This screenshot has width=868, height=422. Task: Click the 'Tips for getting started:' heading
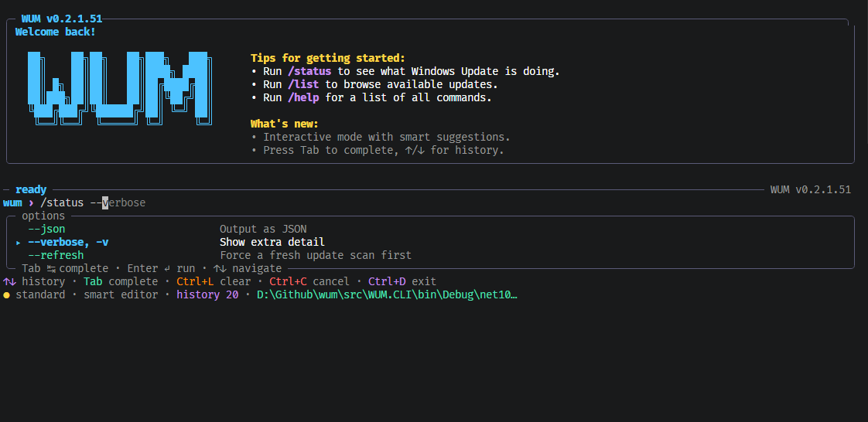tap(328, 58)
